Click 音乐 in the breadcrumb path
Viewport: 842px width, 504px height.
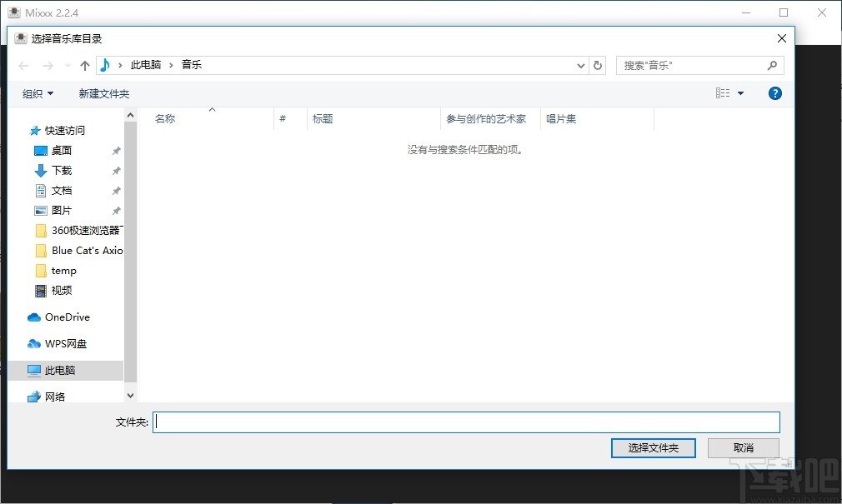pyautogui.click(x=190, y=65)
